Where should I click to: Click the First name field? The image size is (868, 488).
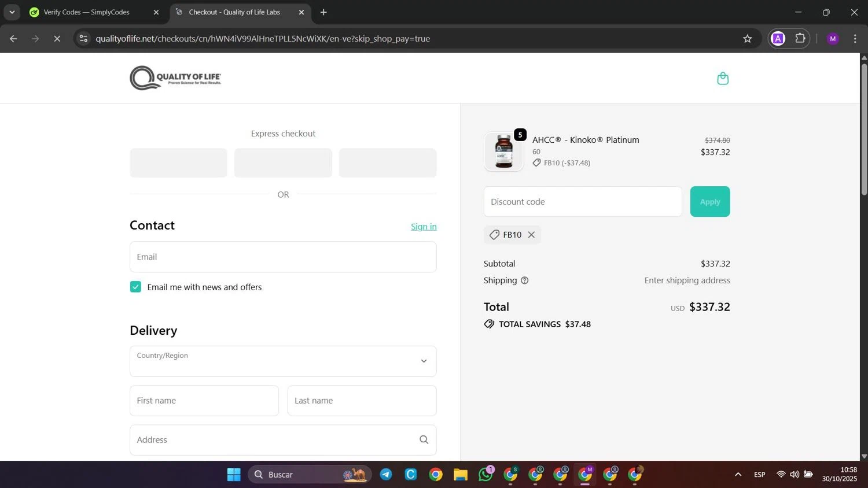point(204,401)
